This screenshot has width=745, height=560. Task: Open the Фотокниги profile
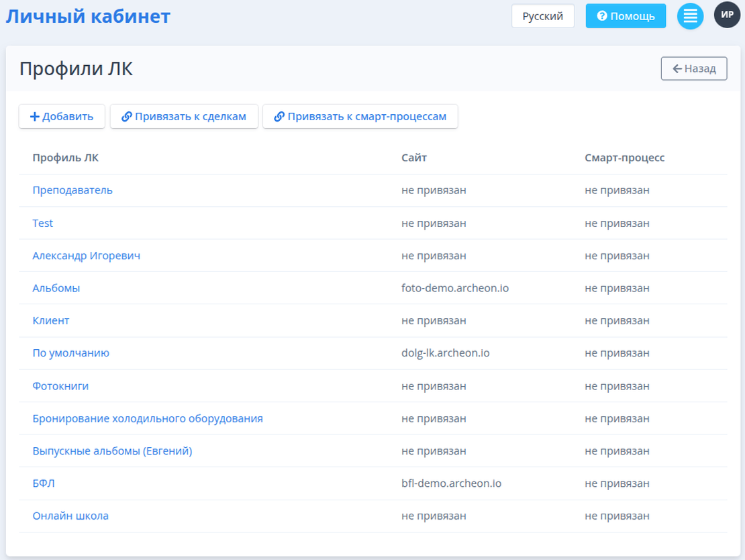pos(60,386)
